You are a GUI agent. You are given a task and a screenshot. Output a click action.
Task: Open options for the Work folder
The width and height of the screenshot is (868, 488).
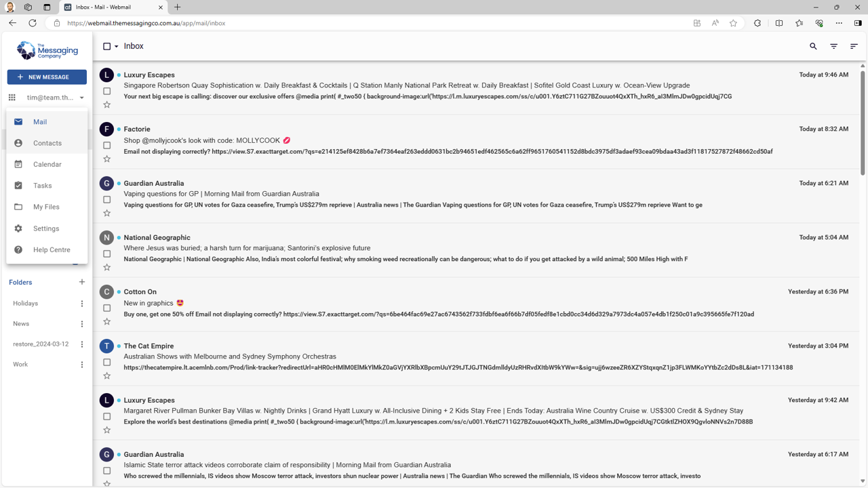[x=82, y=365]
